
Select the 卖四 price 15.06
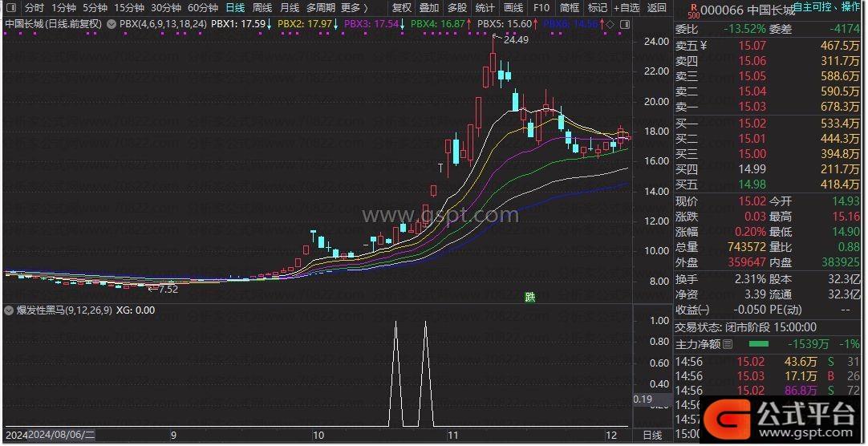[x=752, y=61]
